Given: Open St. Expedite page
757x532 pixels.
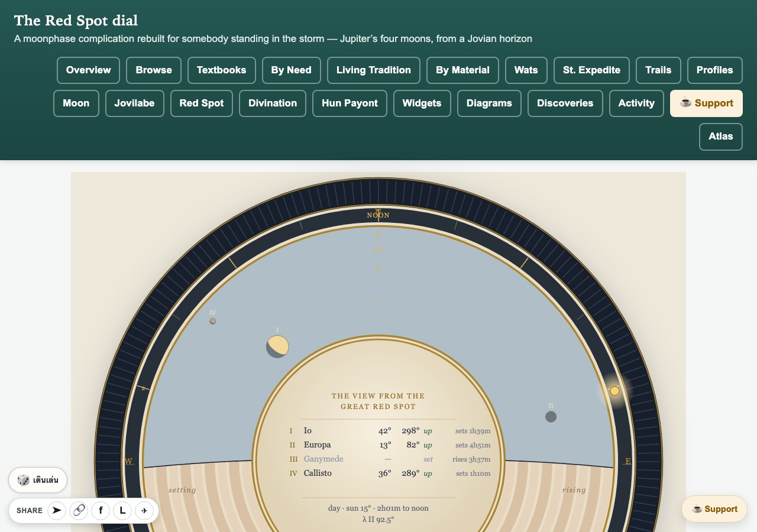Looking at the screenshot, I should click(592, 70).
